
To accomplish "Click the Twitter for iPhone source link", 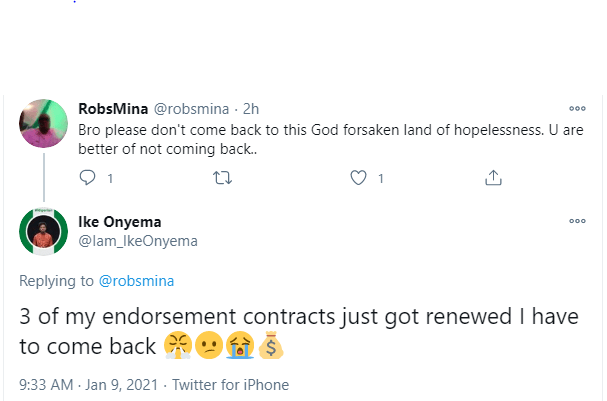I will [x=230, y=384].
